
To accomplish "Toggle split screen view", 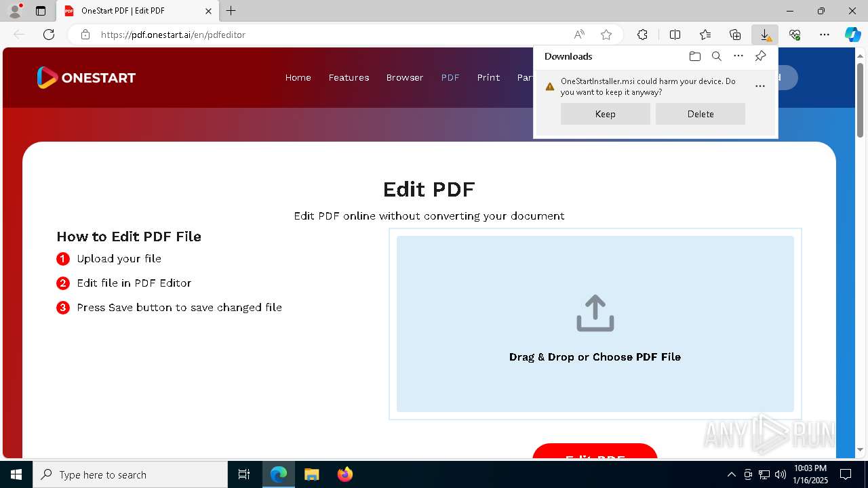I will pos(675,35).
